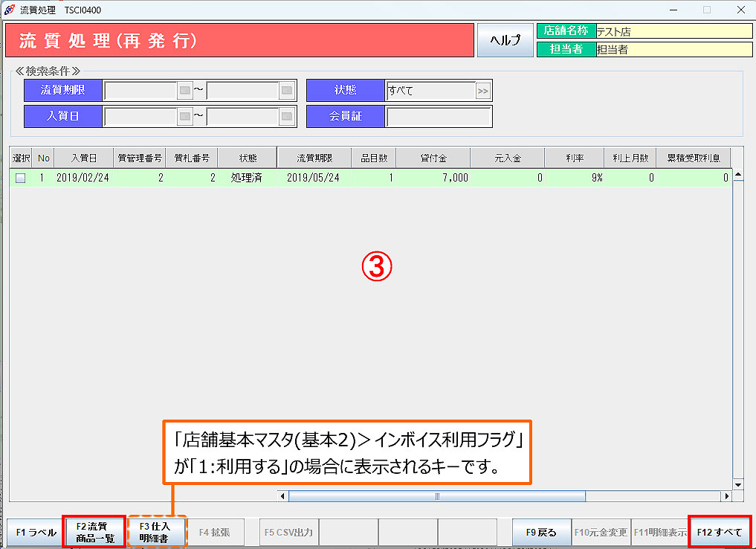Click the 流質期限 search label
Viewport: 756px width, 549px height.
coord(62,90)
